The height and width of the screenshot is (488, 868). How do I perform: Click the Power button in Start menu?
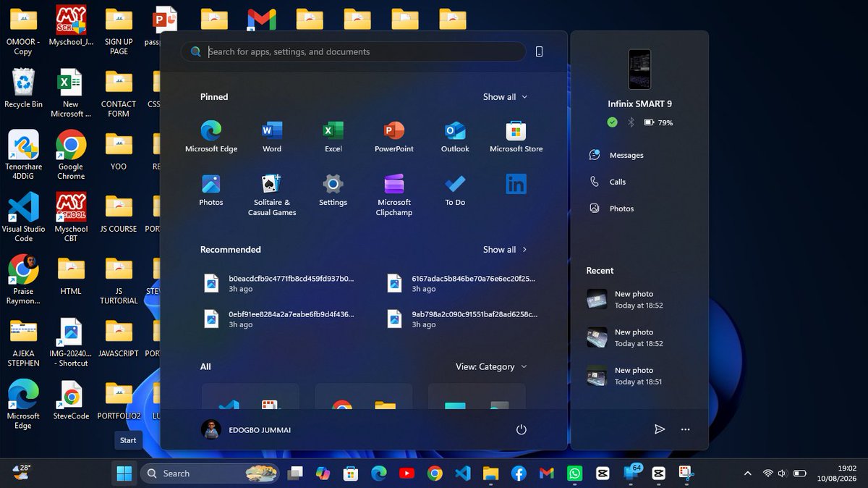click(x=521, y=430)
